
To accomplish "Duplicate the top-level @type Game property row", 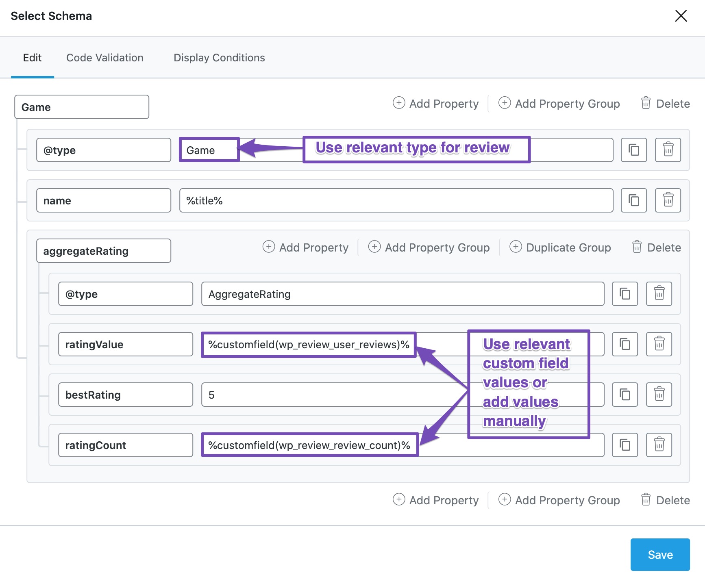I will [x=633, y=150].
